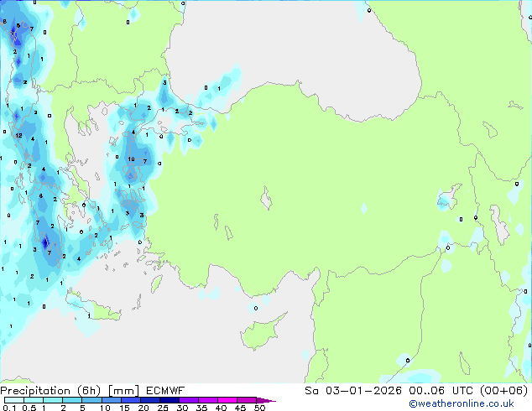Click the '[mm]' unit label

pos(123,391)
